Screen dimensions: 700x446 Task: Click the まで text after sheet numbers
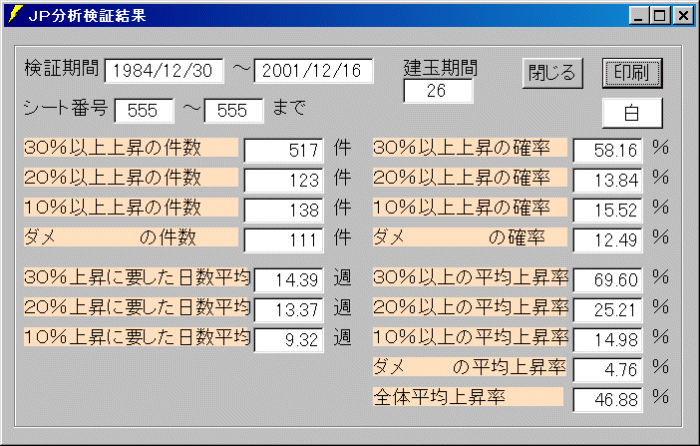tap(289, 108)
